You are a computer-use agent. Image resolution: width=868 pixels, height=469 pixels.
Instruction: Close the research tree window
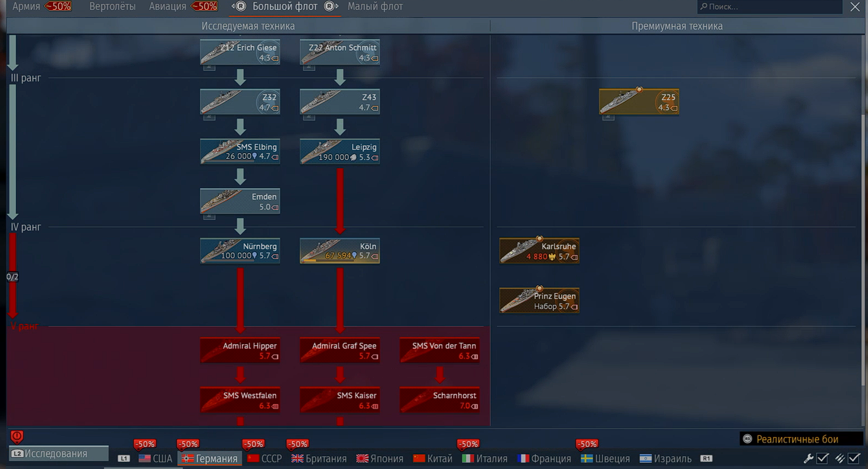click(x=855, y=7)
